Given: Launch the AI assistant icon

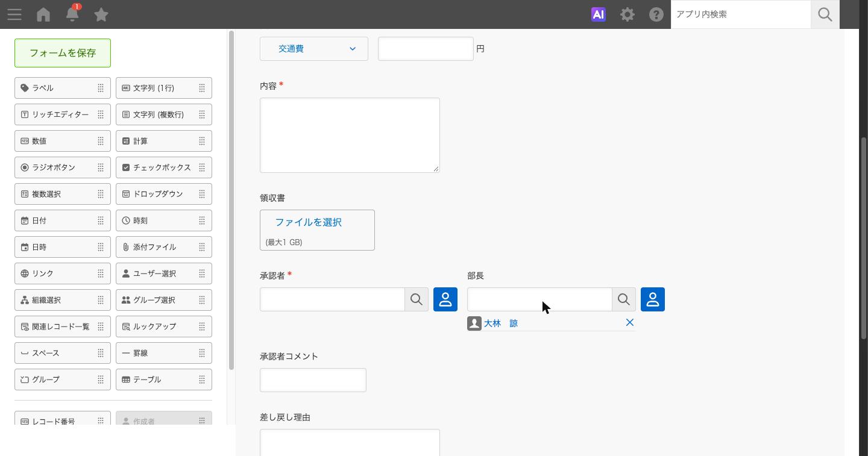Looking at the screenshot, I should coord(599,14).
